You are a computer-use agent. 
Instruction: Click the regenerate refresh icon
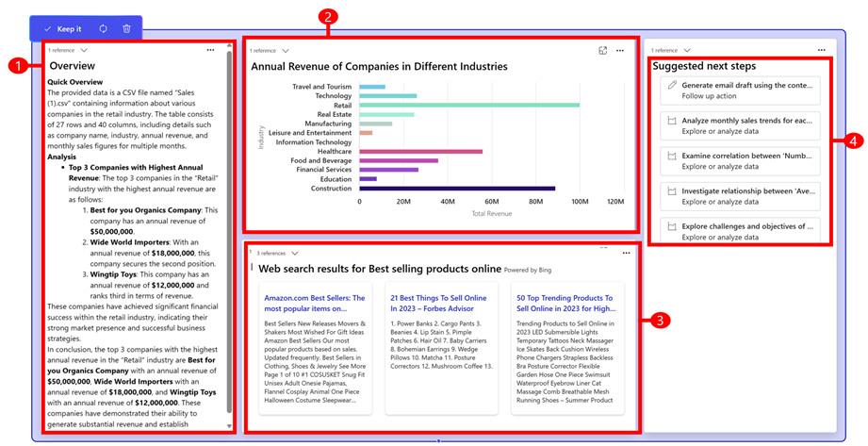[x=103, y=29]
